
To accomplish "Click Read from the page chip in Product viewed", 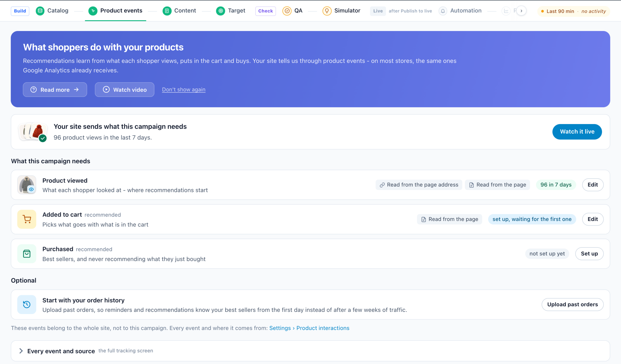I will (x=497, y=185).
